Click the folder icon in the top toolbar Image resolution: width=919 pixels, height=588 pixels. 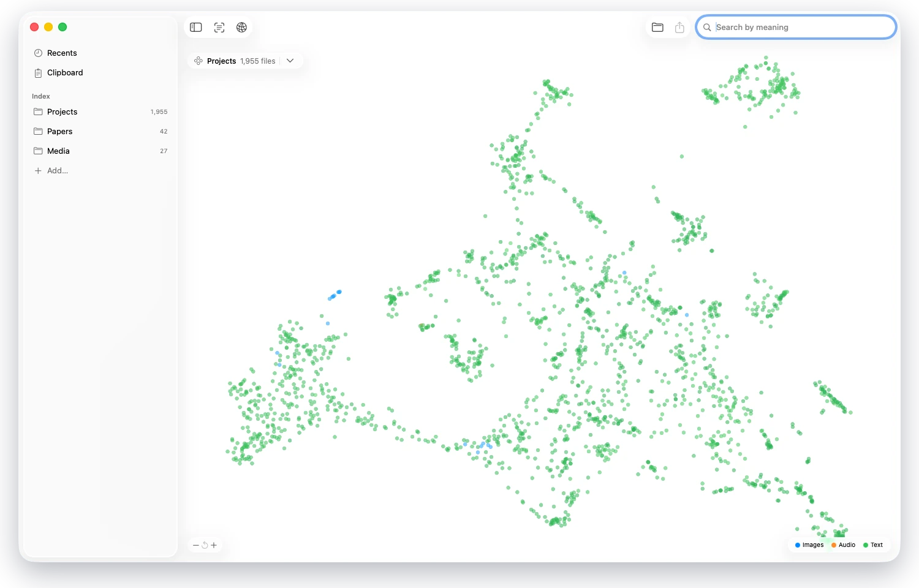[x=657, y=27]
